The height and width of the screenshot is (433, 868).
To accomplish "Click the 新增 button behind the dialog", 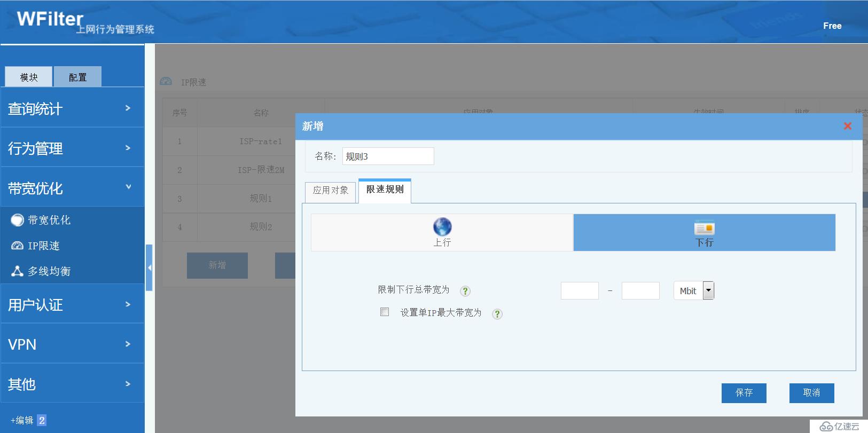I will (217, 265).
